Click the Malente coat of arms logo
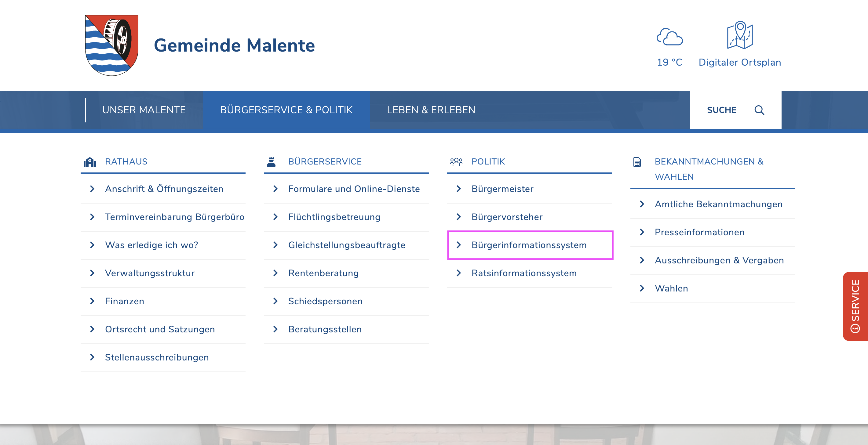Viewport: 868px width, 445px height. 111,45
